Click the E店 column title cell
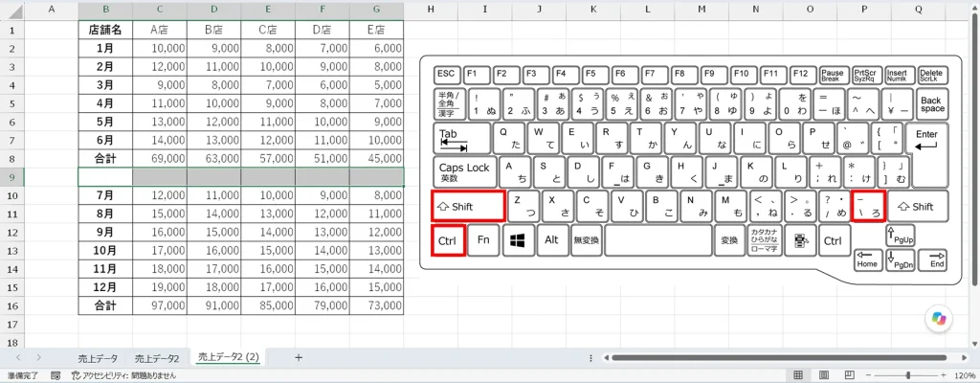Image resolution: width=980 pixels, height=383 pixels. point(376,30)
